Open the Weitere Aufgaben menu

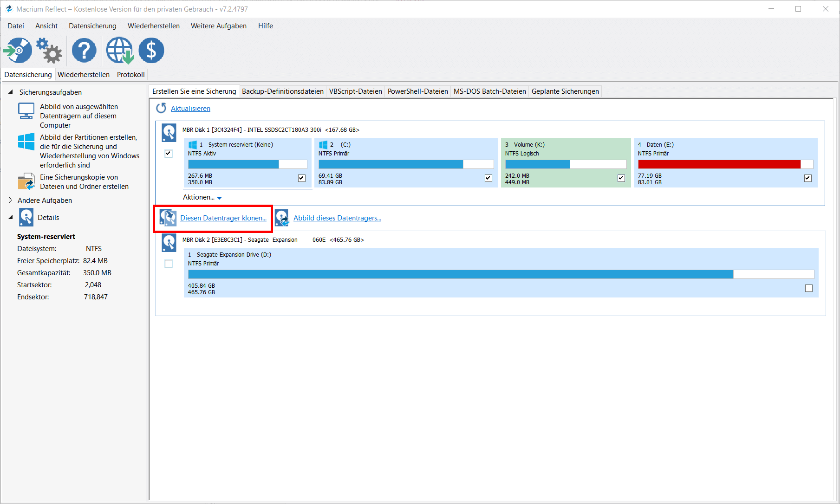[x=219, y=26]
